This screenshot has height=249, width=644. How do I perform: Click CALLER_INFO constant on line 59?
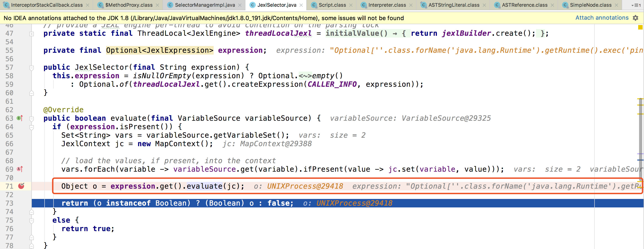pyautogui.click(x=332, y=84)
